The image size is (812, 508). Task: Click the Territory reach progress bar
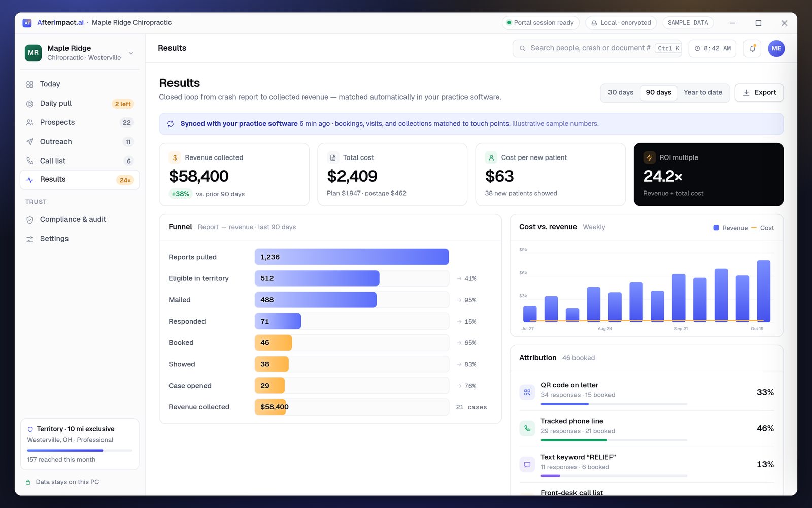(80, 451)
